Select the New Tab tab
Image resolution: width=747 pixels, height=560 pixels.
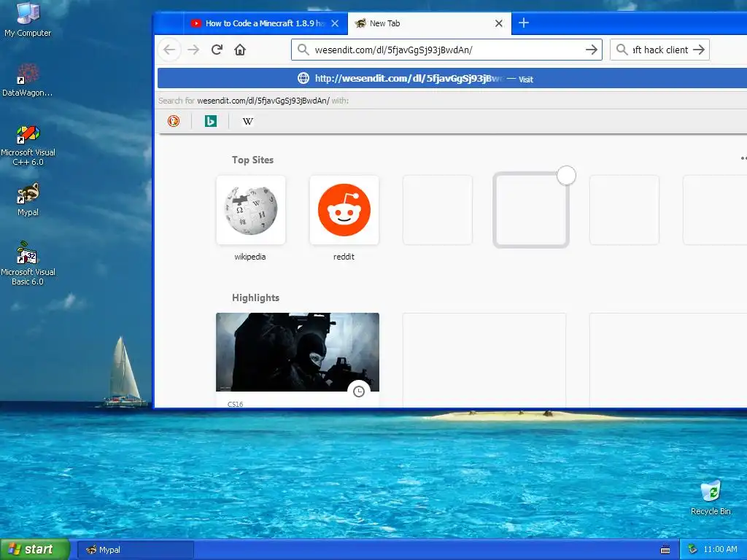[429, 23]
